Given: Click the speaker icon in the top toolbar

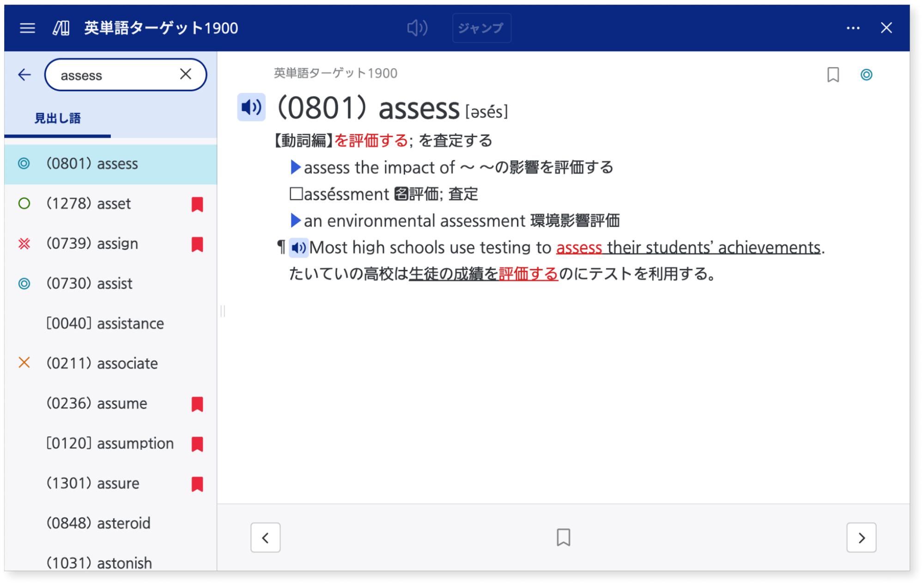Looking at the screenshot, I should 416,28.
